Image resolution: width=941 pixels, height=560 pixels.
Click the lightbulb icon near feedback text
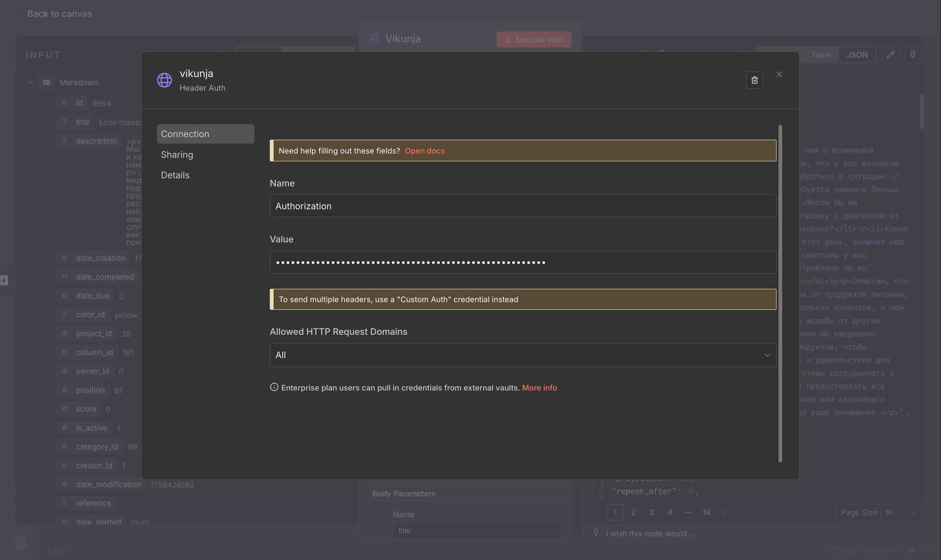[596, 533]
